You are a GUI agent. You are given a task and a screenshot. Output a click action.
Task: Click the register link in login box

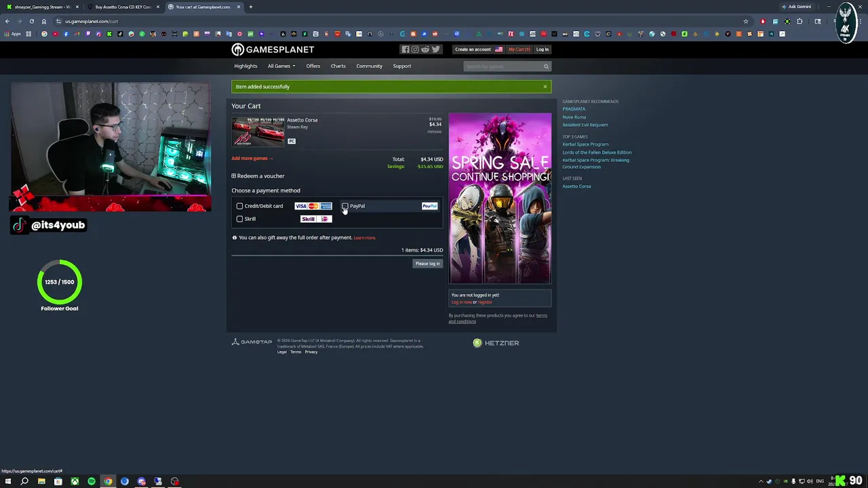point(485,302)
